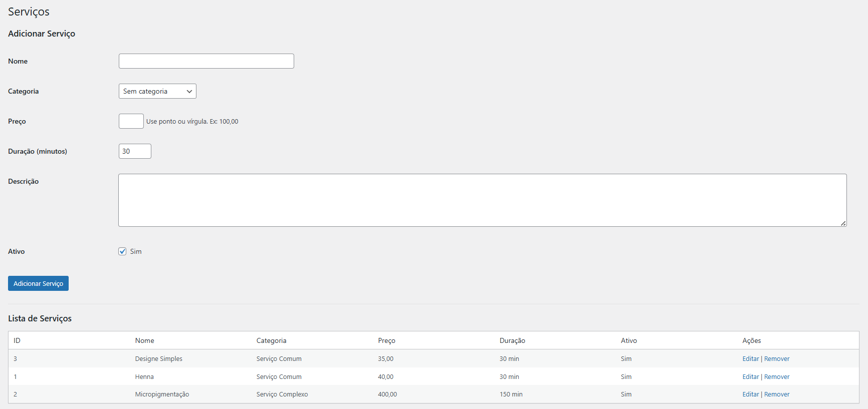The width and height of the screenshot is (868, 409).
Task: Click the textarea resize handle corner
Action: tap(843, 223)
